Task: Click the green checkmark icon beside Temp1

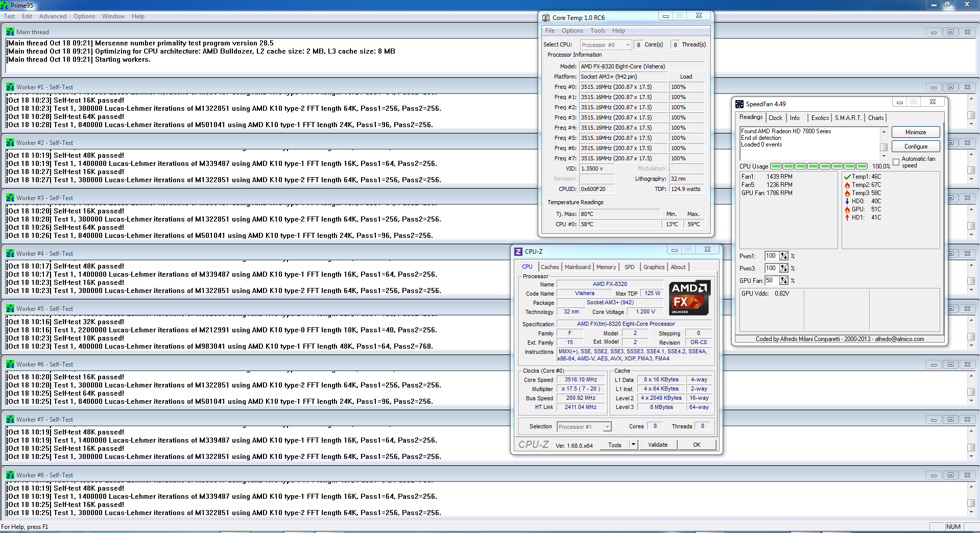Action: pos(847,177)
